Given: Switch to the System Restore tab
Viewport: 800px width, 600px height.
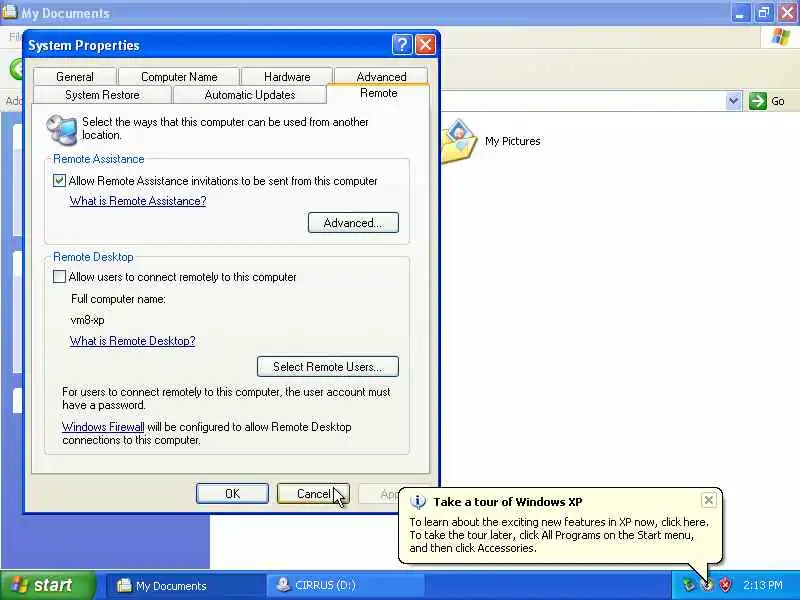Looking at the screenshot, I should 102,95.
